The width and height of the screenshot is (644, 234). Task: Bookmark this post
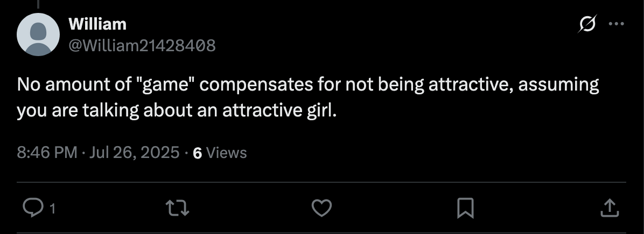pyautogui.click(x=465, y=207)
